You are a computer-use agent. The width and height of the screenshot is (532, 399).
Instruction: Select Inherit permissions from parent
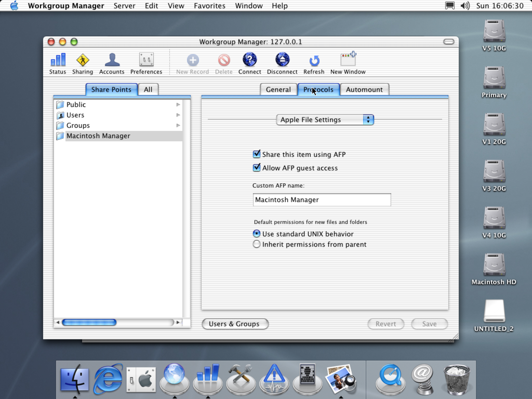point(256,244)
